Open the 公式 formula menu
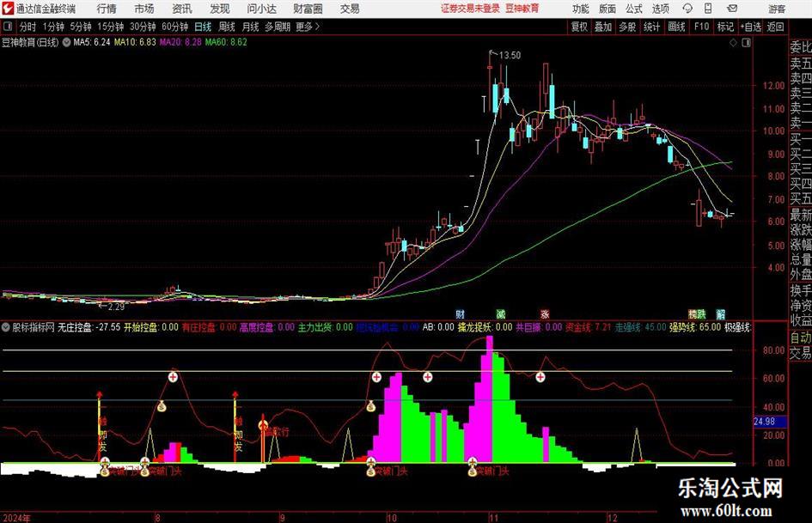Screen dimensions: 812x523 click(x=634, y=9)
